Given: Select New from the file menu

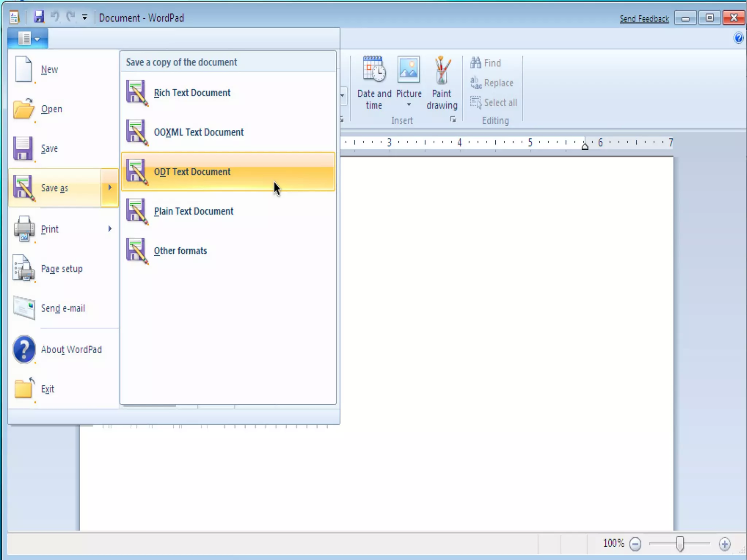Looking at the screenshot, I should tap(63, 69).
